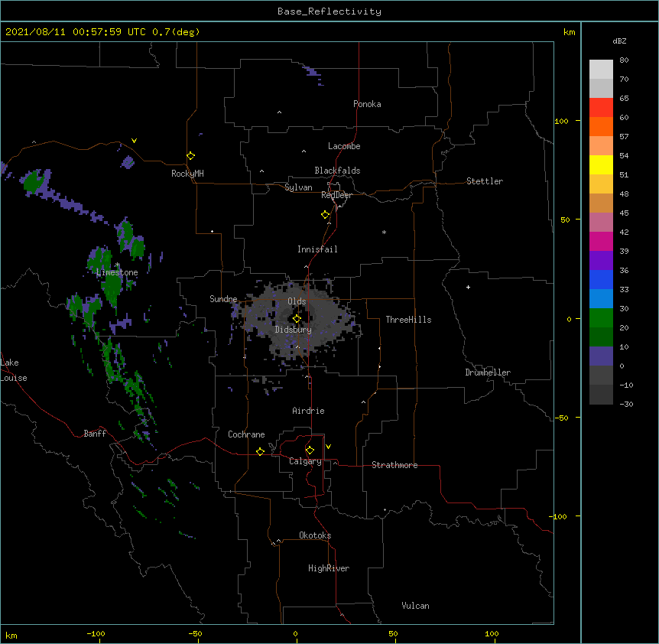Select the yellow diamond between Olds and Didsbury
Viewport: 659px width, 644px height.
(297, 319)
